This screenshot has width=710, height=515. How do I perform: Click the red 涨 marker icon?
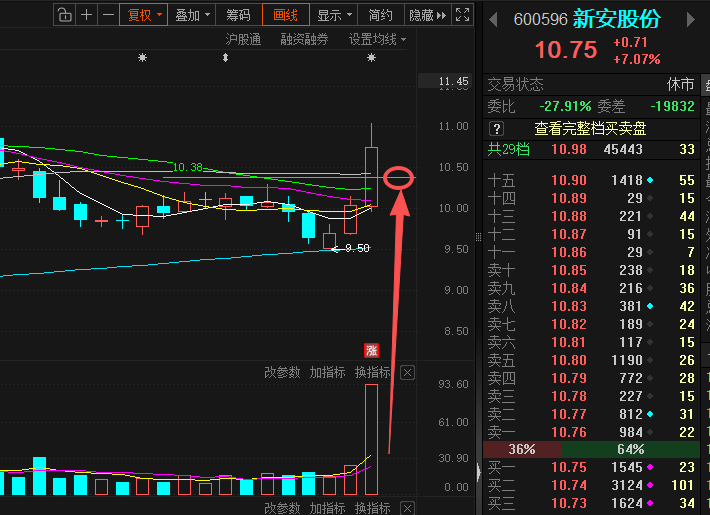(x=371, y=350)
